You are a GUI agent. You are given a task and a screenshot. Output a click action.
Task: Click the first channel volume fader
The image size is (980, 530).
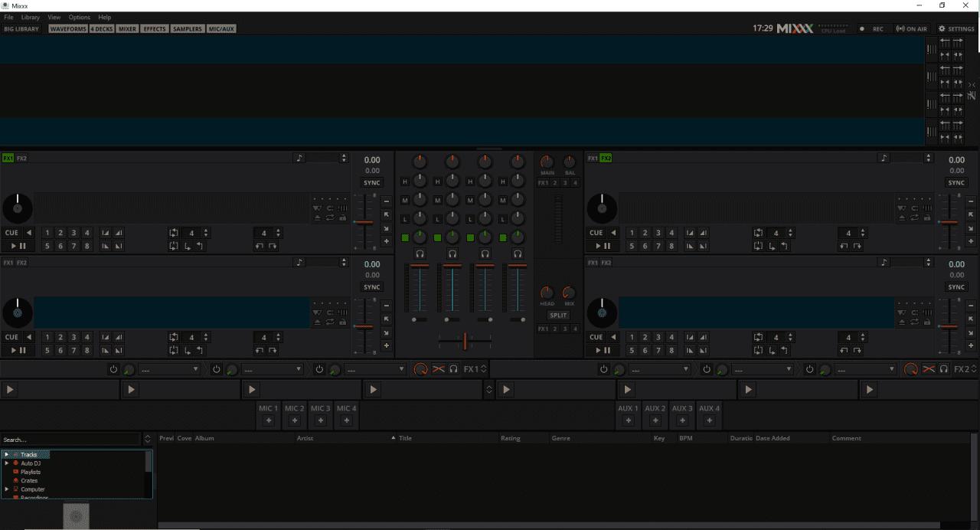[420, 266]
